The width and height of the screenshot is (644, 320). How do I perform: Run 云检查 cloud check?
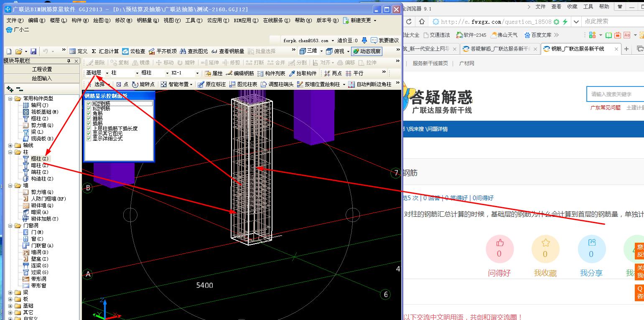[x=134, y=51]
